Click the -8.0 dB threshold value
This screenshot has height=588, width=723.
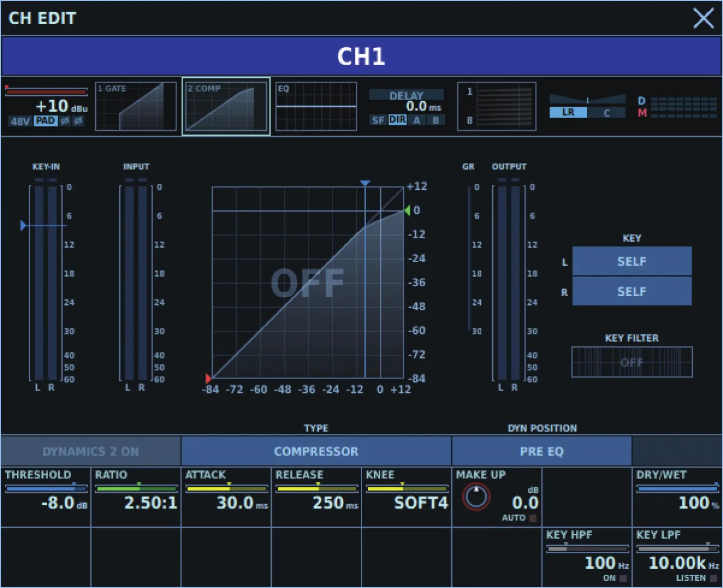(64, 503)
